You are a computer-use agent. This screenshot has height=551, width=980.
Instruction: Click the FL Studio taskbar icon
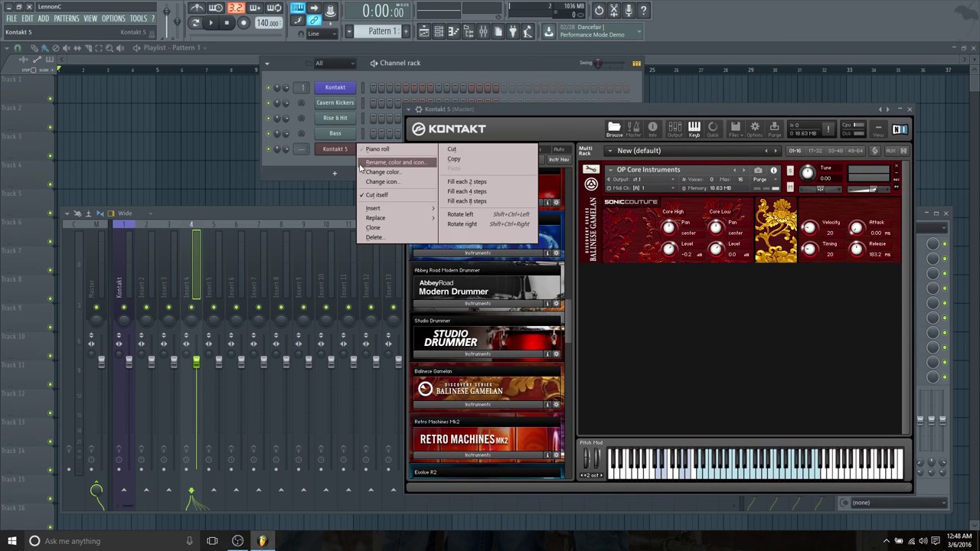click(262, 541)
